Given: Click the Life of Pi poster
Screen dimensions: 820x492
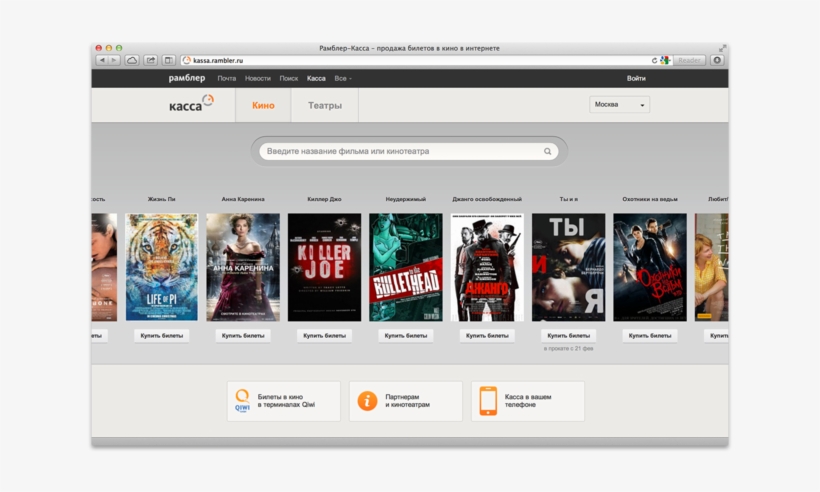Looking at the screenshot, I should tap(162, 267).
